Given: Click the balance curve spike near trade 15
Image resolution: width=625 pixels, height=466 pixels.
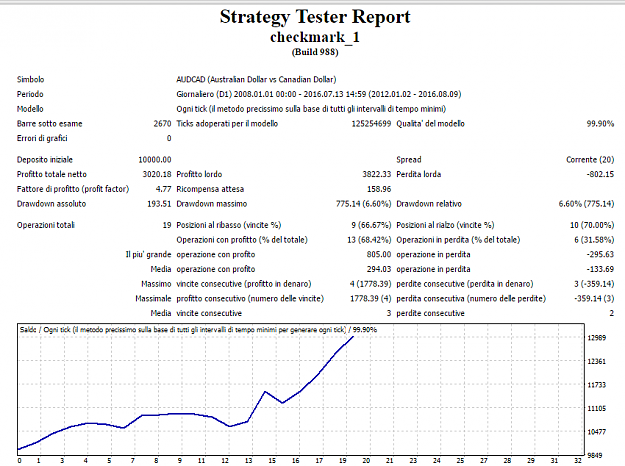Looking at the screenshot, I should [265, 392].
